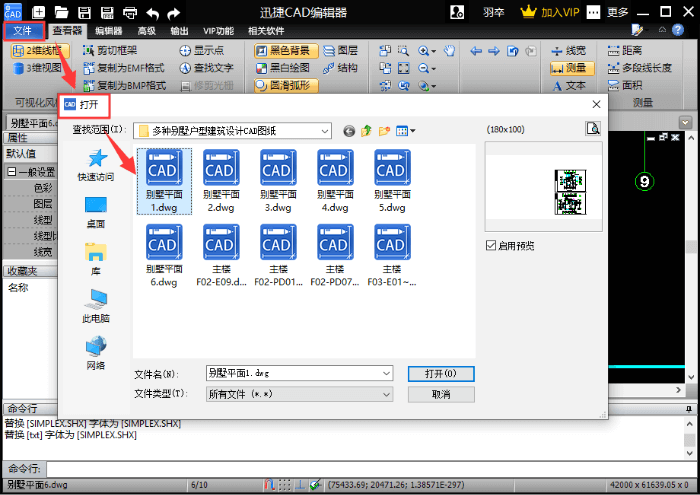Click the next view right arrow icon
The image size is (700, 495).
(x=494, y=51)
